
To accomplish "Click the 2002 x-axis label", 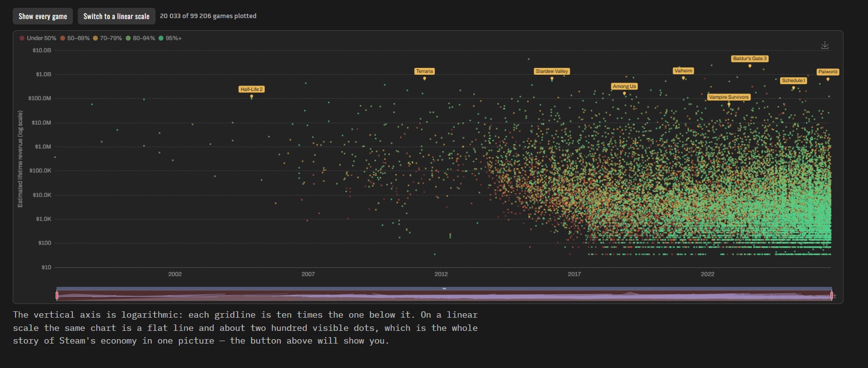I will click(175, 274).
